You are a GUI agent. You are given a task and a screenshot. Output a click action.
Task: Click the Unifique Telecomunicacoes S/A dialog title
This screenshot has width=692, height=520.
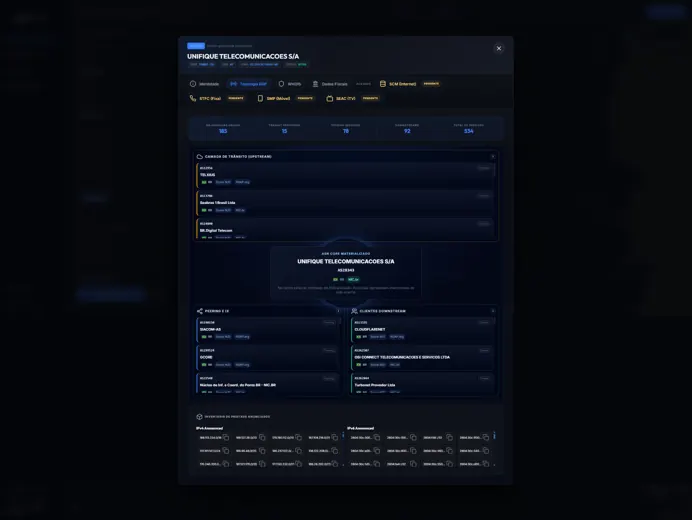(243, 57)
